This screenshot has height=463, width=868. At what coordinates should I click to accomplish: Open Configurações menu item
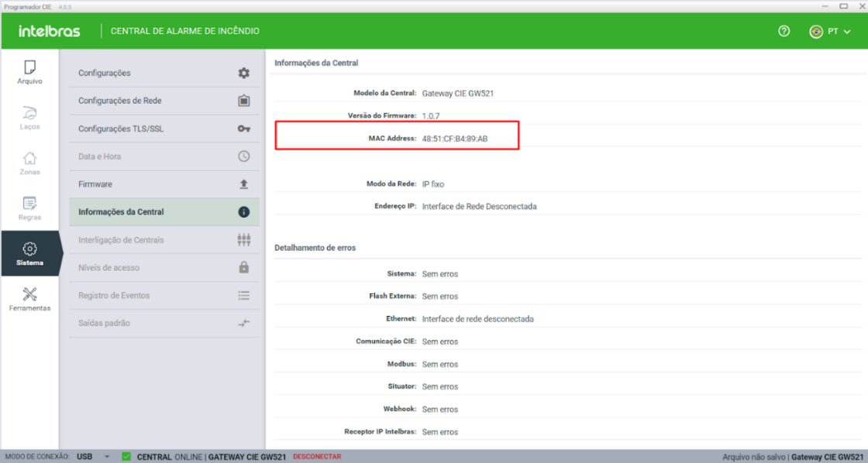164,73
